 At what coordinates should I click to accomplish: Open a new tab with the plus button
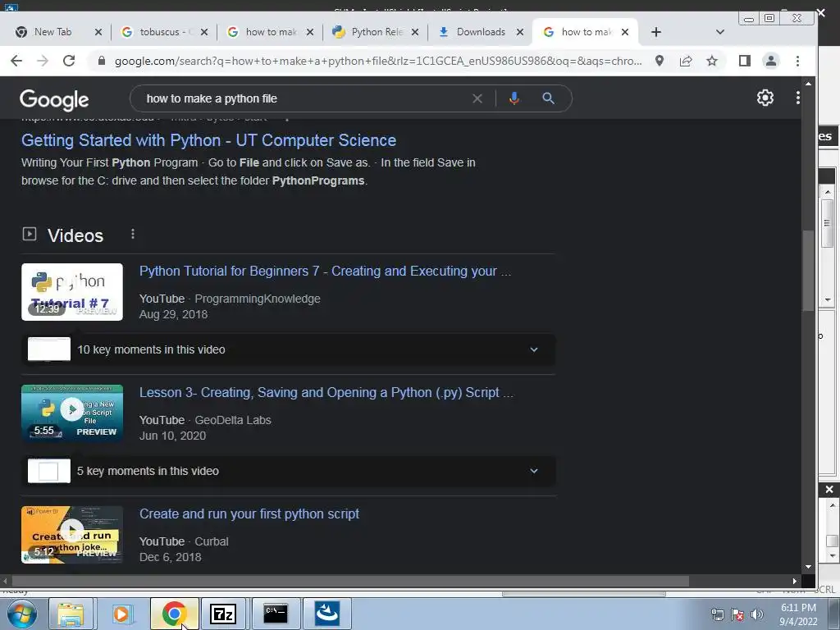tap(655, 32)
